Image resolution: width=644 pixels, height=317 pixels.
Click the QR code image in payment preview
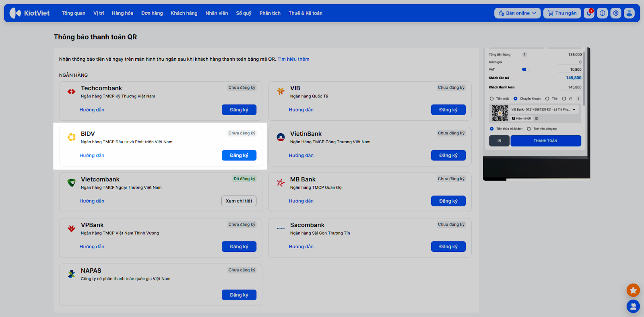[500, 113]
